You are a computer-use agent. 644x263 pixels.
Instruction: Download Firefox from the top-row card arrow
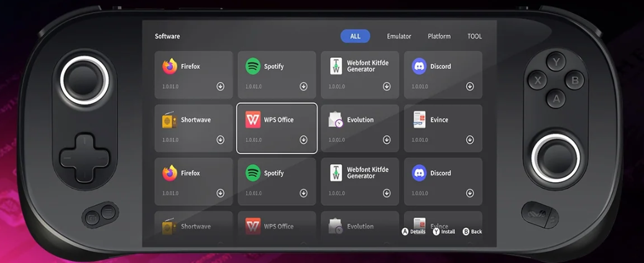point(221,86)
